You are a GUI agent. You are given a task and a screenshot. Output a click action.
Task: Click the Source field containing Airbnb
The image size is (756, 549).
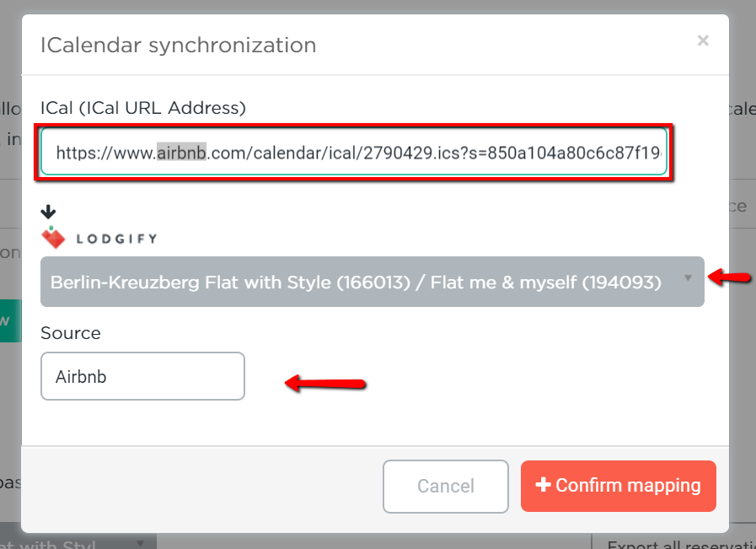[x=142, y=376]
